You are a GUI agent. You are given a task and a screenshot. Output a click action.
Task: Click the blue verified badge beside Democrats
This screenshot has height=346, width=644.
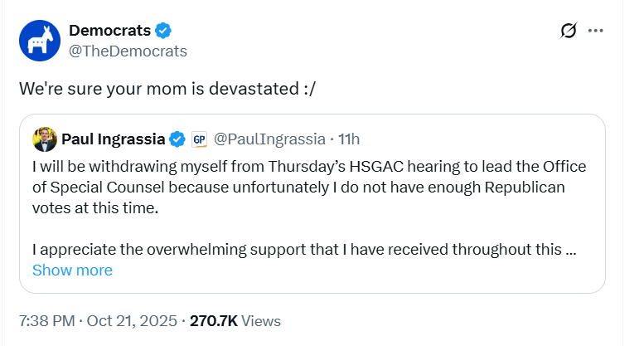coord(164,31)
